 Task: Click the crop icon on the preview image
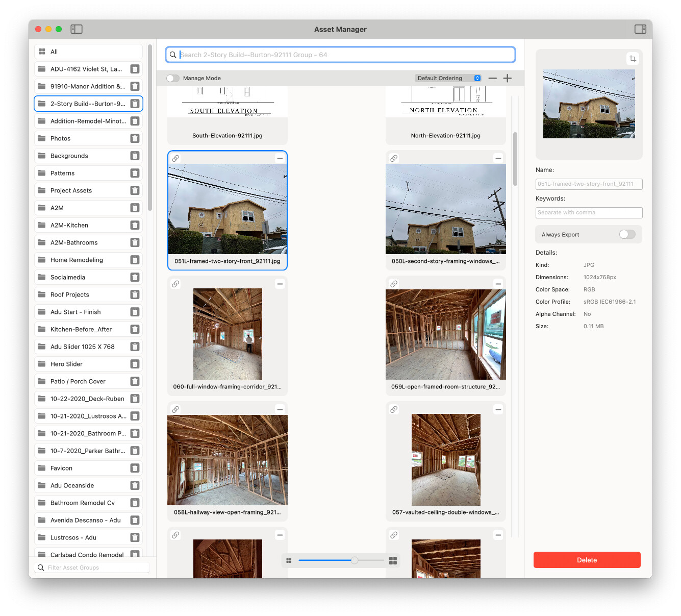coord(633,59)
